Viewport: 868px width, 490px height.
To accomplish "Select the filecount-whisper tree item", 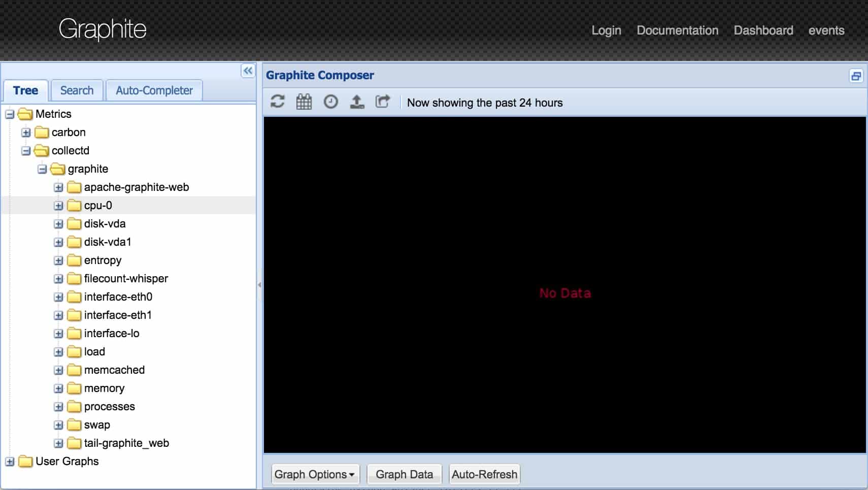I will tap(126, 278).
